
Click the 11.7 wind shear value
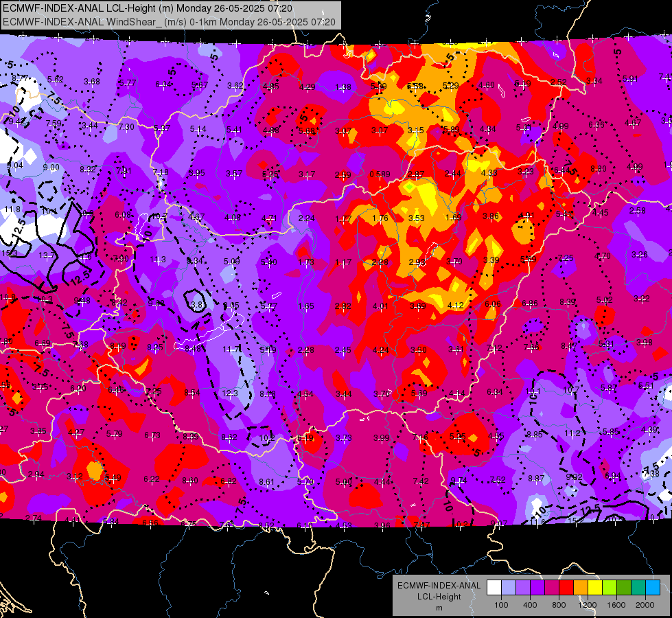[x=231, y=350]
